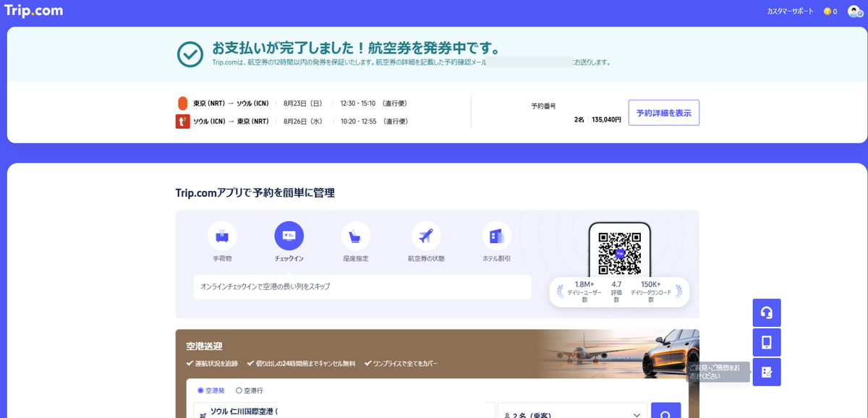Open the feedback form floating button
Viewport: 868px width, 418px height.
[767, 372]
